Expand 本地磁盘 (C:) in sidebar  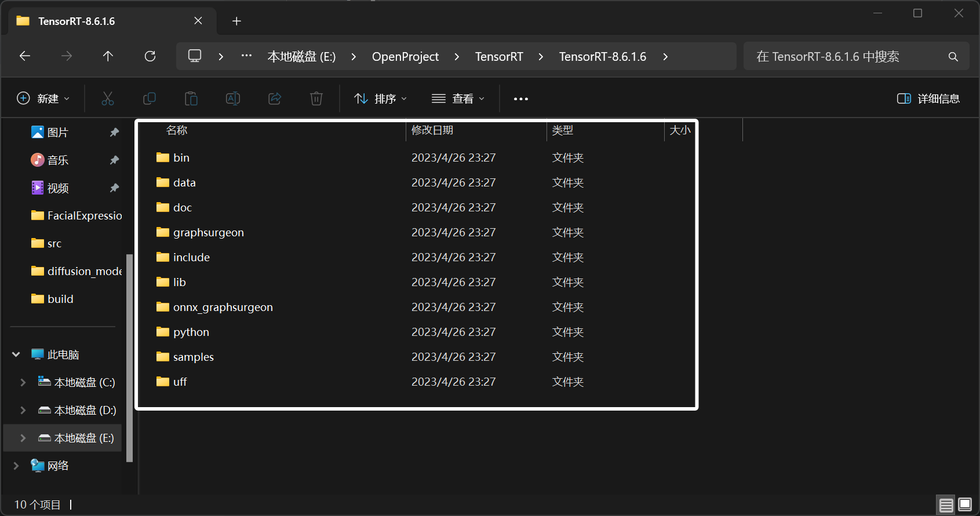(x=23, y=382)
